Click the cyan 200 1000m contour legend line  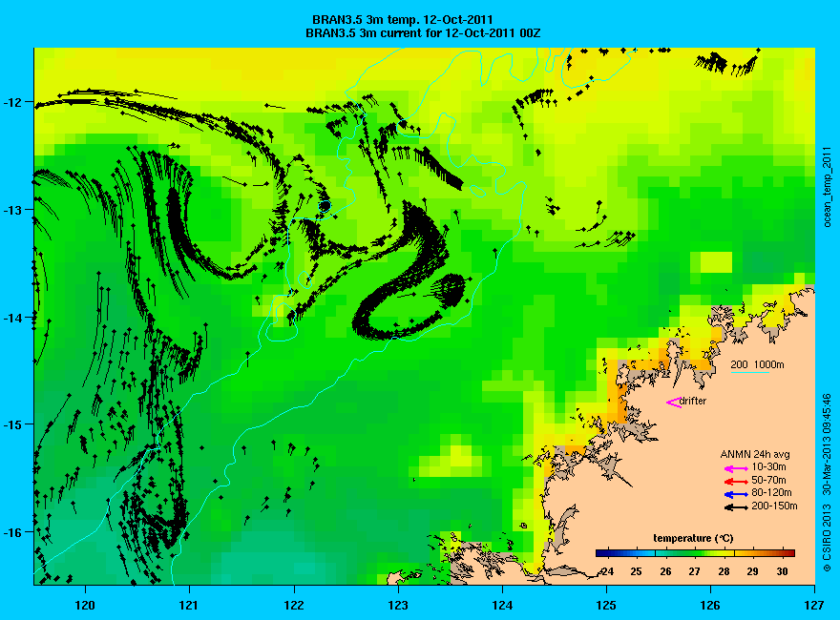[x=750, y=372]
